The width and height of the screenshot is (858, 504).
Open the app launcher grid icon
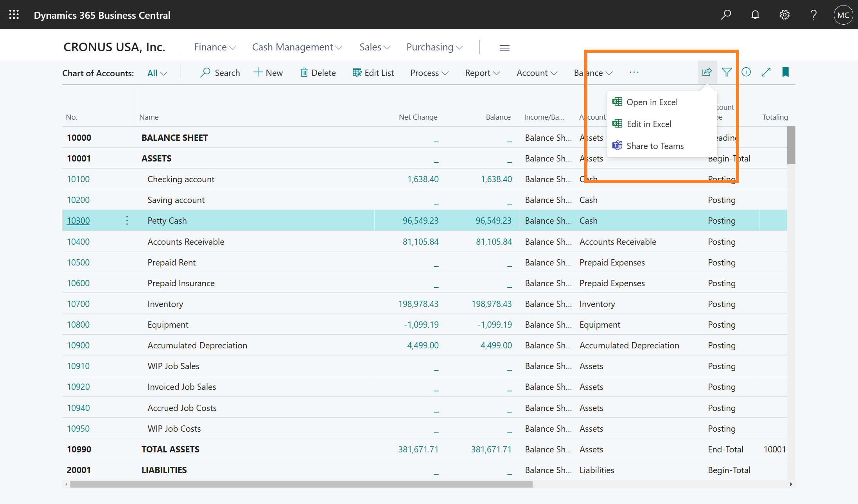pyautogui.click(x=14, y=15)
